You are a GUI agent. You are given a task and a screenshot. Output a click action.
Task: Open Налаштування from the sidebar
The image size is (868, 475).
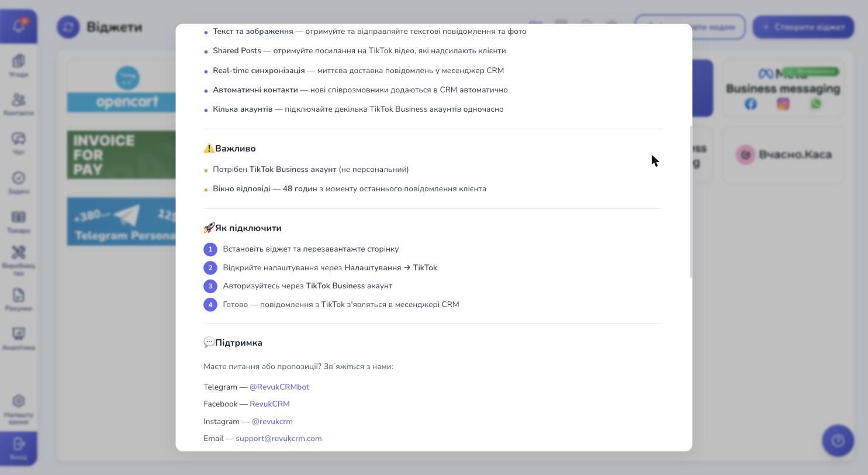[18, 409]
